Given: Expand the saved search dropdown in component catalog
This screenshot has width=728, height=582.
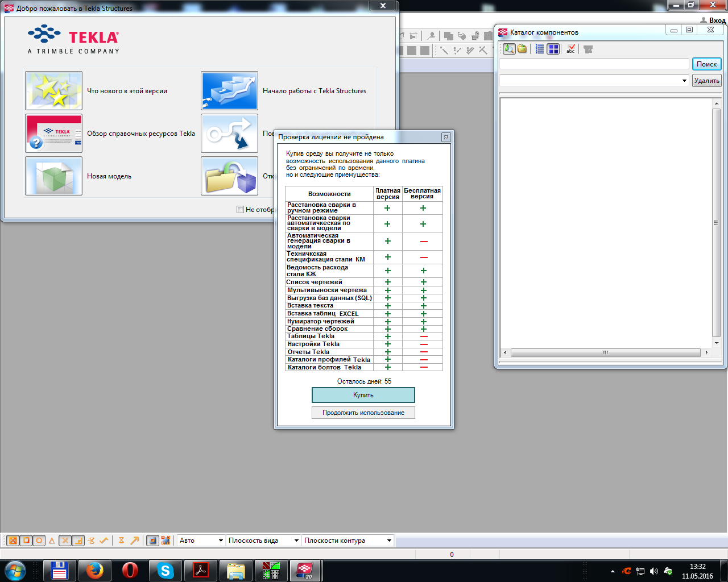Looking at the screenshot, I should pyautogui.click(x=684, y=81).
